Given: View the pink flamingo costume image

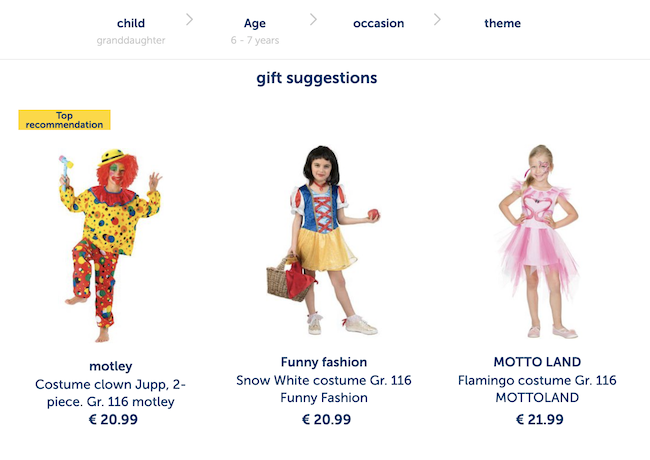Looking at the screenshot, I should point(538,240).
